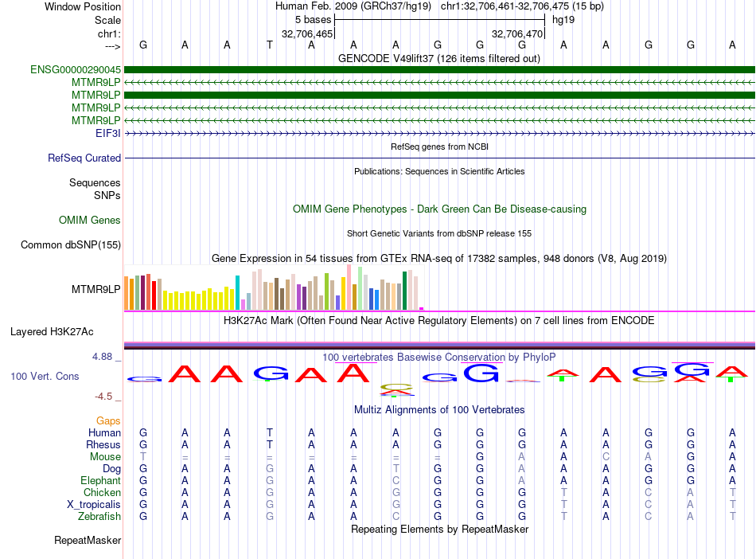This screenshot has height=559, width=756.
Task: Click Repeating Elements by RepeatMasker title
Action: pyautogui.click(x=439, y=529)
